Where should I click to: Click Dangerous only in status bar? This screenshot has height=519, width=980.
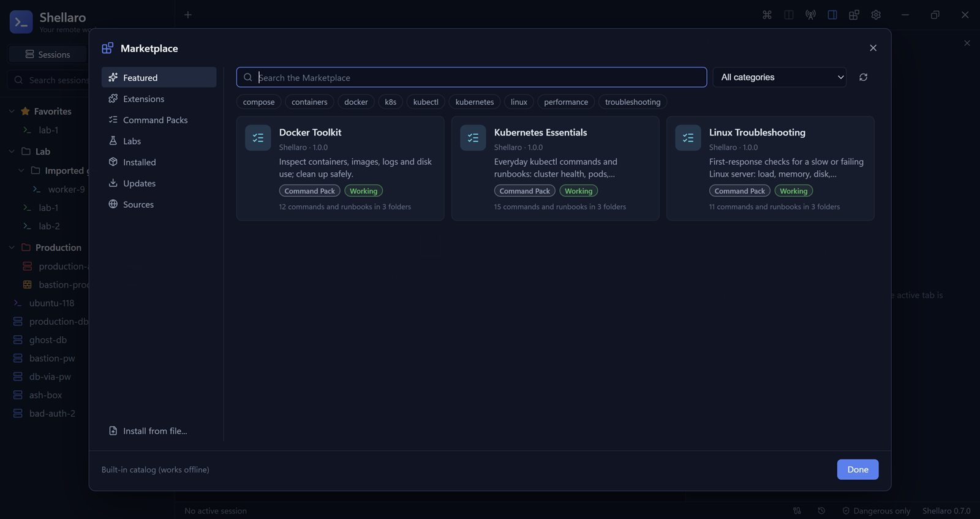pyautogui.click(x=876, y=510)
